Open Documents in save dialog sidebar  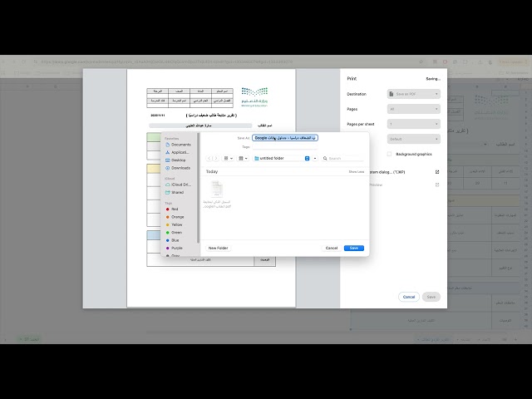coord(178,145)
